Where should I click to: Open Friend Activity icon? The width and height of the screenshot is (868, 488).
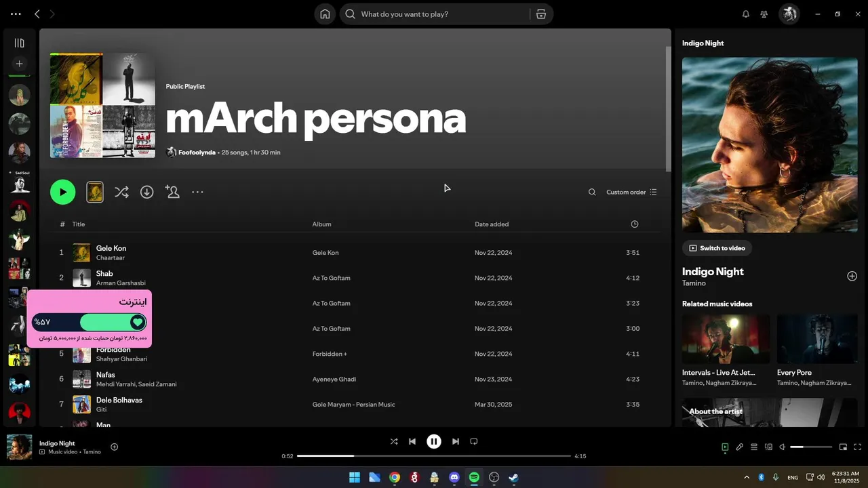tap(764, 14)
